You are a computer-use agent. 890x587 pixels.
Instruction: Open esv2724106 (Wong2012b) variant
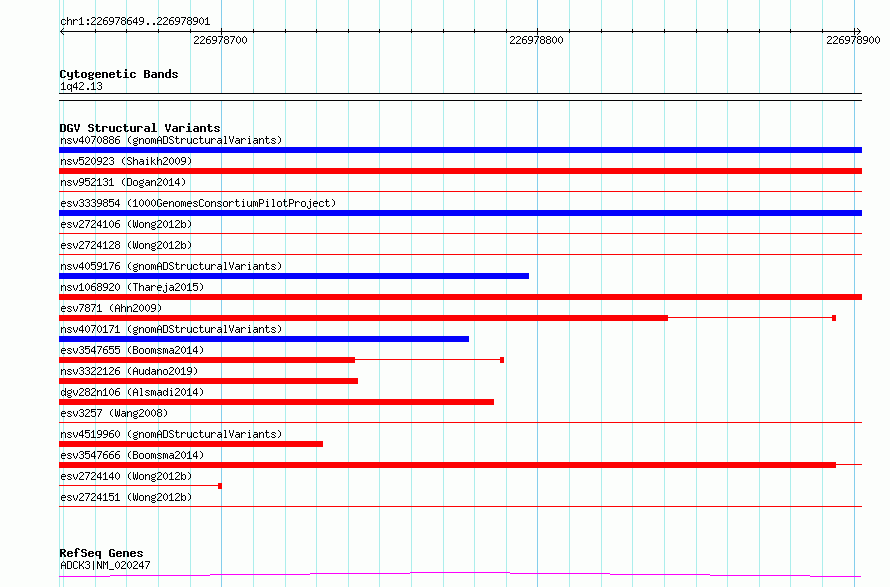pos(126,224)
